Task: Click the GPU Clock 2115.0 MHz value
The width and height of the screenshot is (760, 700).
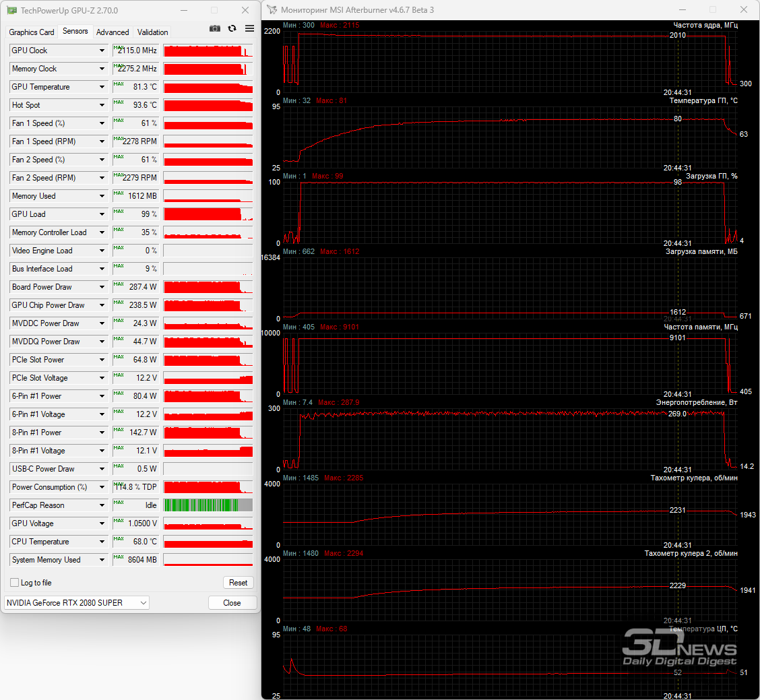Action: coord(135,51)
